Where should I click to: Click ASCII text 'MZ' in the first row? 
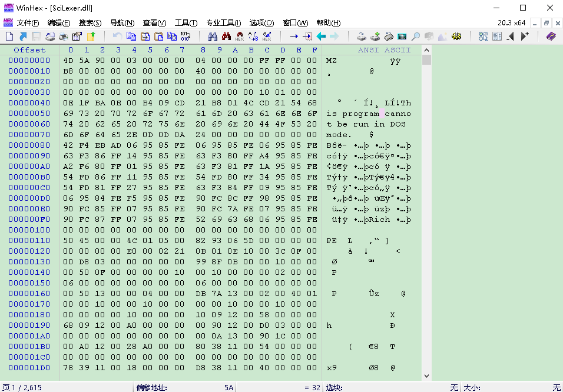click(332, 61)
